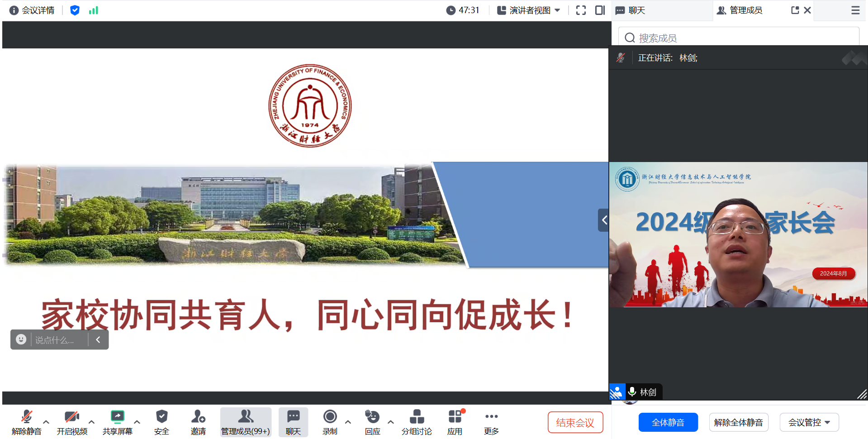Open the security shield icon in toolbar

(161, 422)
